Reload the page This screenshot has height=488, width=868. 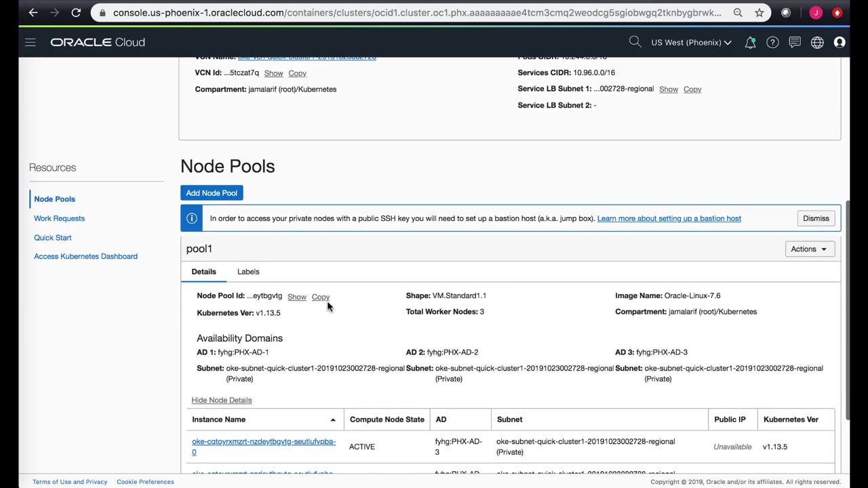[76, 12]
